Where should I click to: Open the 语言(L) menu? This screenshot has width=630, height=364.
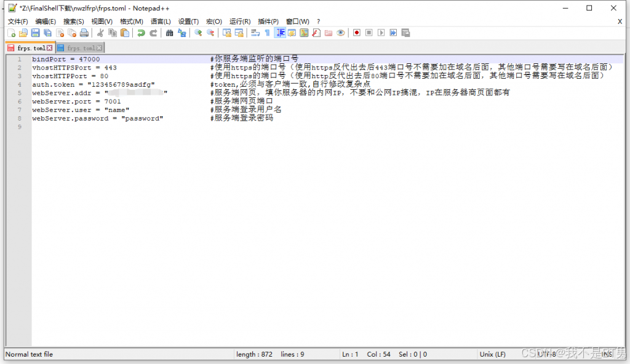coord(161,22)
